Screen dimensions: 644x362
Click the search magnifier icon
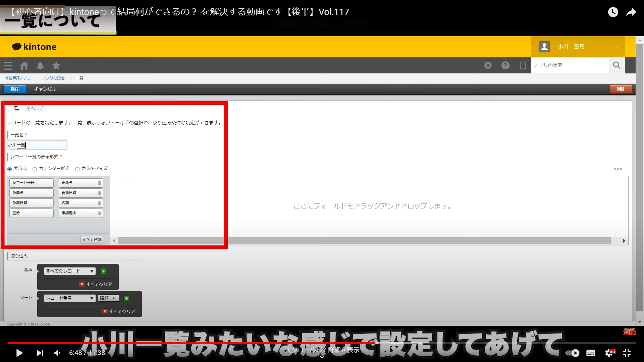[x=616, y=65]
